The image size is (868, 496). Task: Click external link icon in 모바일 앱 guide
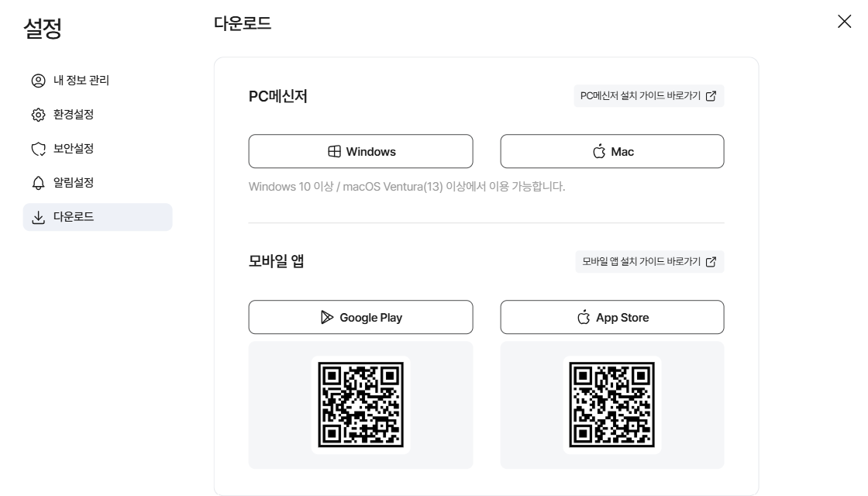711,262
